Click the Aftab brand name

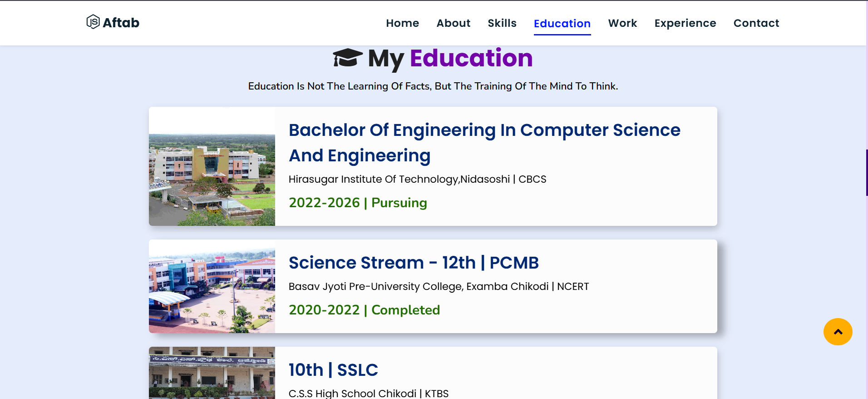(x=121, y=23)
